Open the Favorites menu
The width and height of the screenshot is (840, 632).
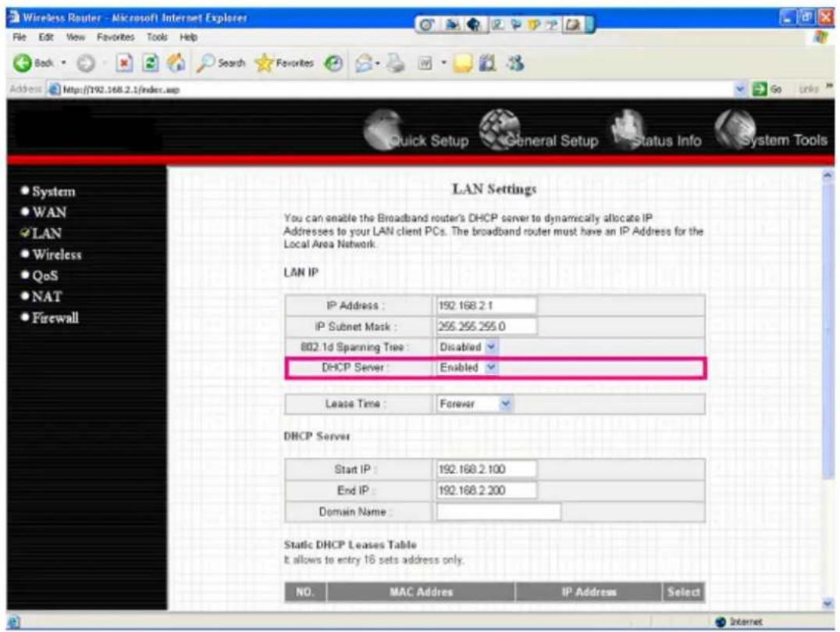coord(116,37)
